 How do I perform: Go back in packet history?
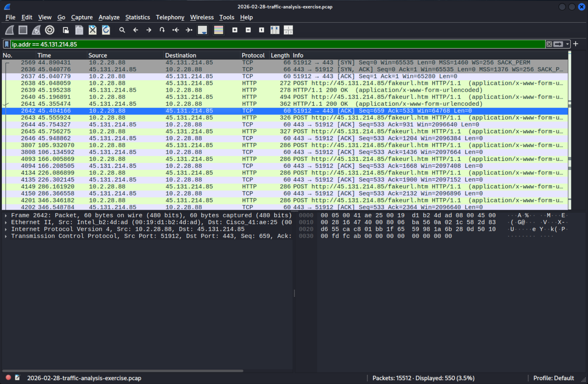click(x=135, y=30)
